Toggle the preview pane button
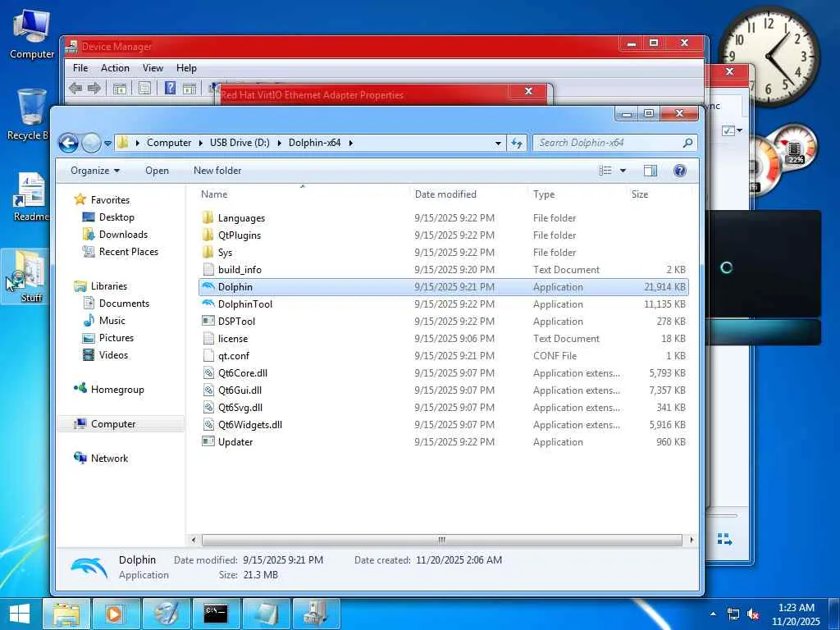The image size is (840, 630). (x=650, y=171)
